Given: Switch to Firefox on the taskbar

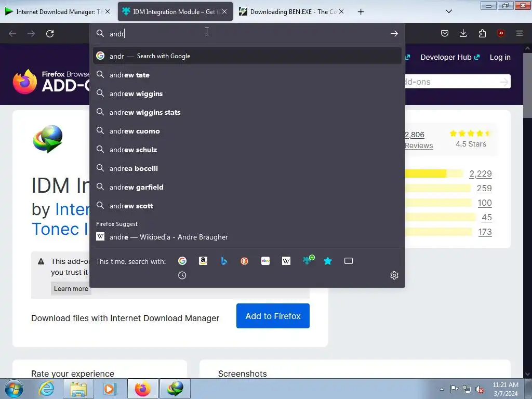Looking at the screenshot, I should coord(142,389).
